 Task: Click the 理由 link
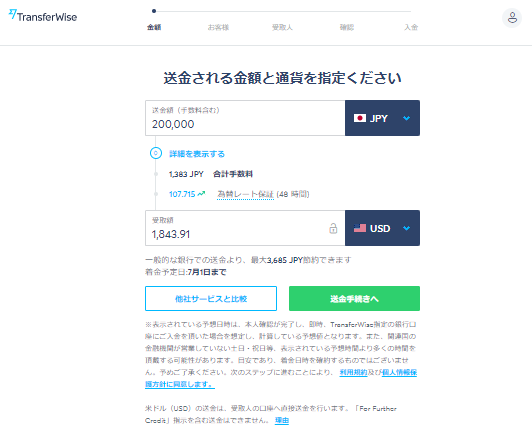point(282,420)
